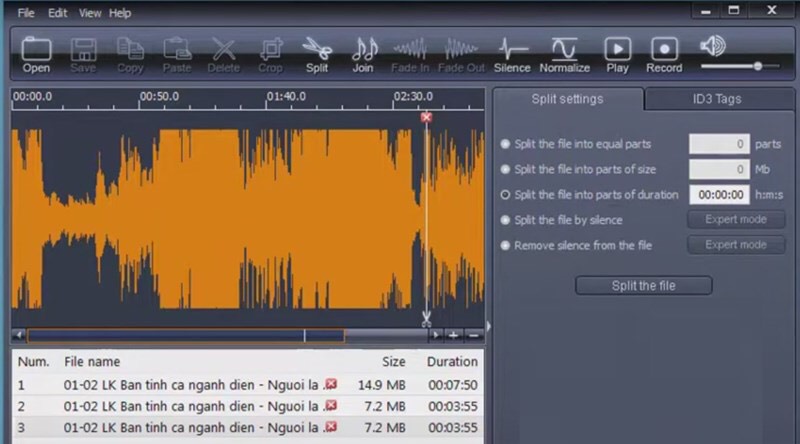
Task: Click the Num. column header
Action: 34,362
